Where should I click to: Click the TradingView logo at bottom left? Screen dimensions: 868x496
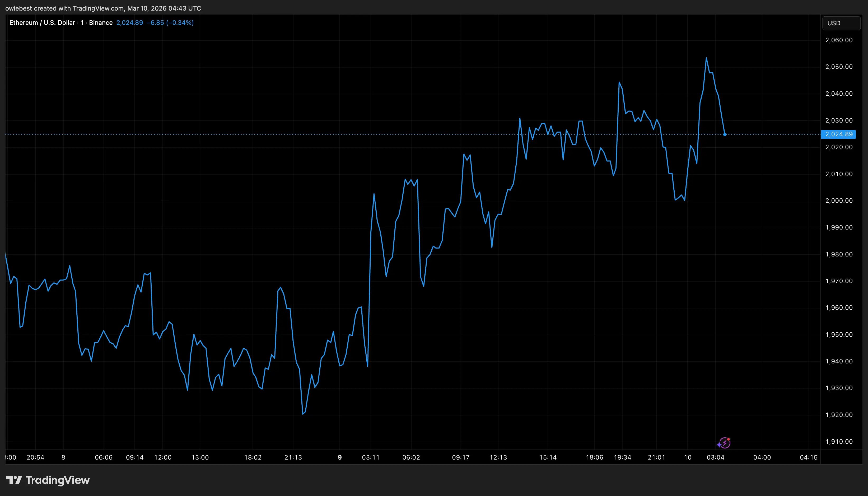(x=48, y=480)
